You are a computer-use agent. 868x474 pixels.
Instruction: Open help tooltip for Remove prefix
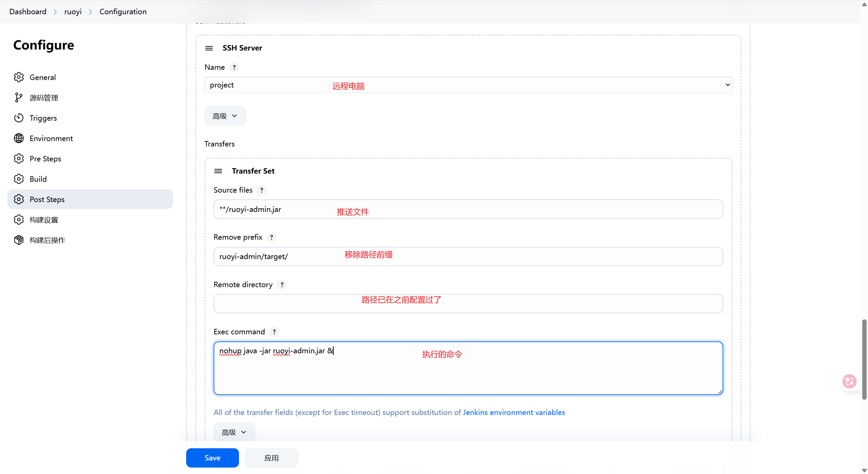click(271, 237)
